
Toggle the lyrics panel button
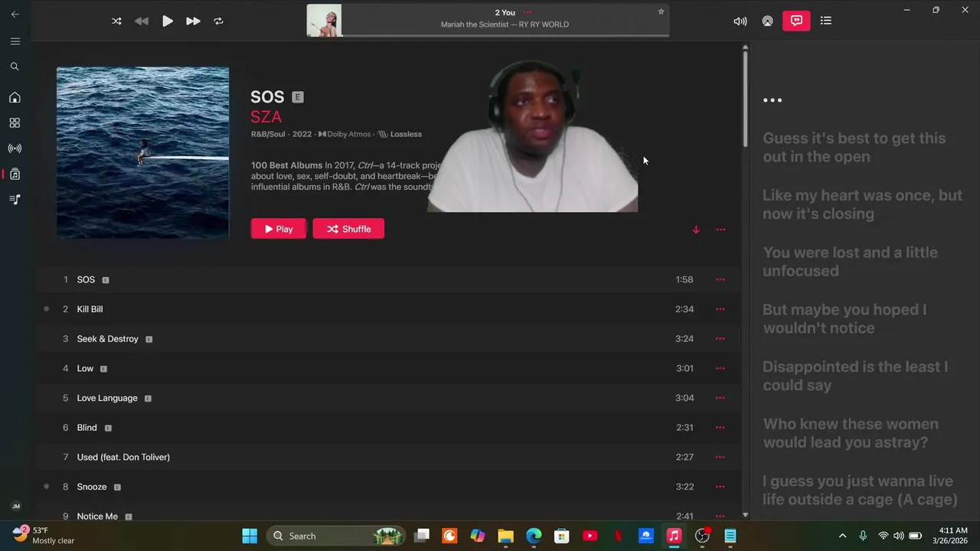796,21
